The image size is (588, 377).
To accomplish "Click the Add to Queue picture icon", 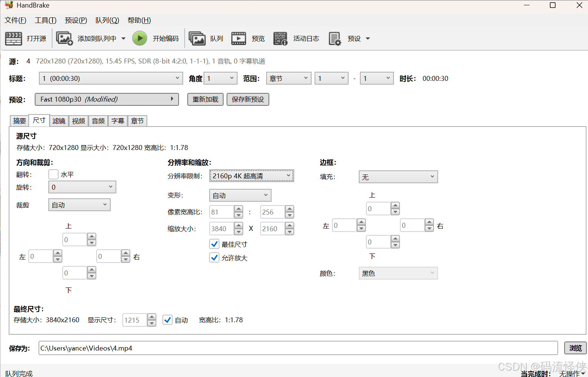I will [x=64, y=39].
